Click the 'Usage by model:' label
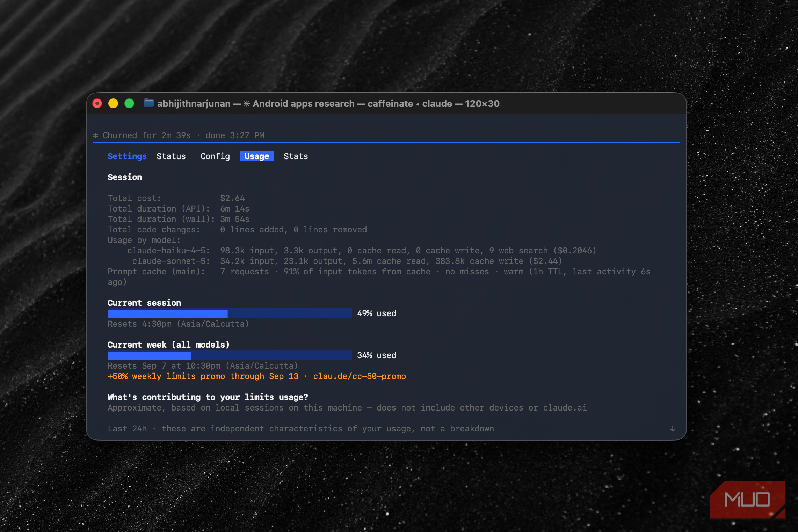Image resolution: width=798 pixels, height=532 pixels. (x=144, y=240)
